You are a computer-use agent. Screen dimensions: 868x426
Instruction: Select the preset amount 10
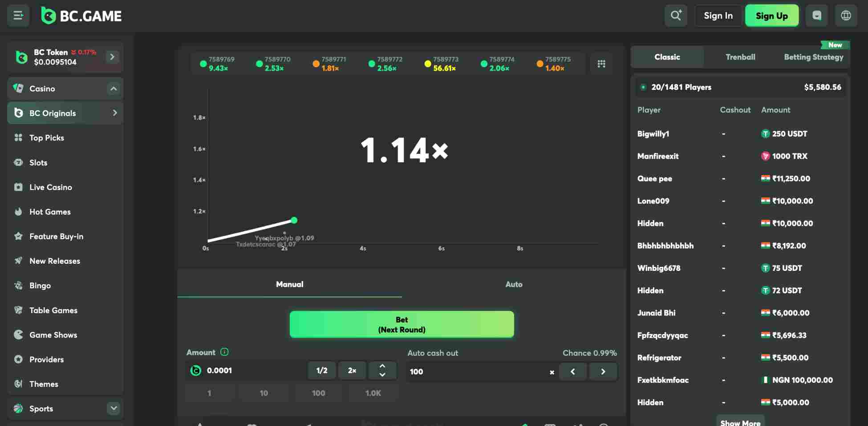pos(264,393)
